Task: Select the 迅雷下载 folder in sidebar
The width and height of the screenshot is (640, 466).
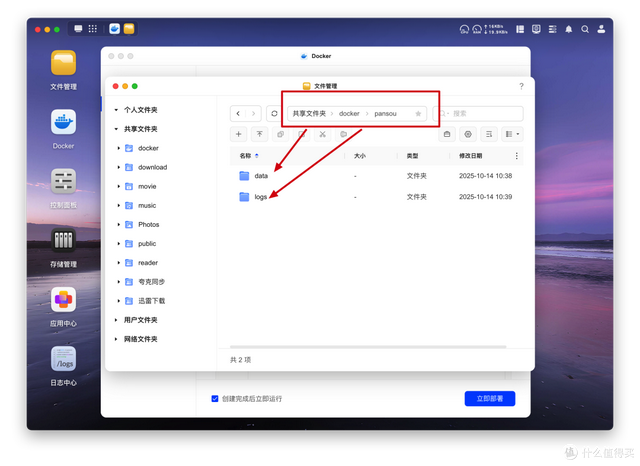Action: pos(151,301)
